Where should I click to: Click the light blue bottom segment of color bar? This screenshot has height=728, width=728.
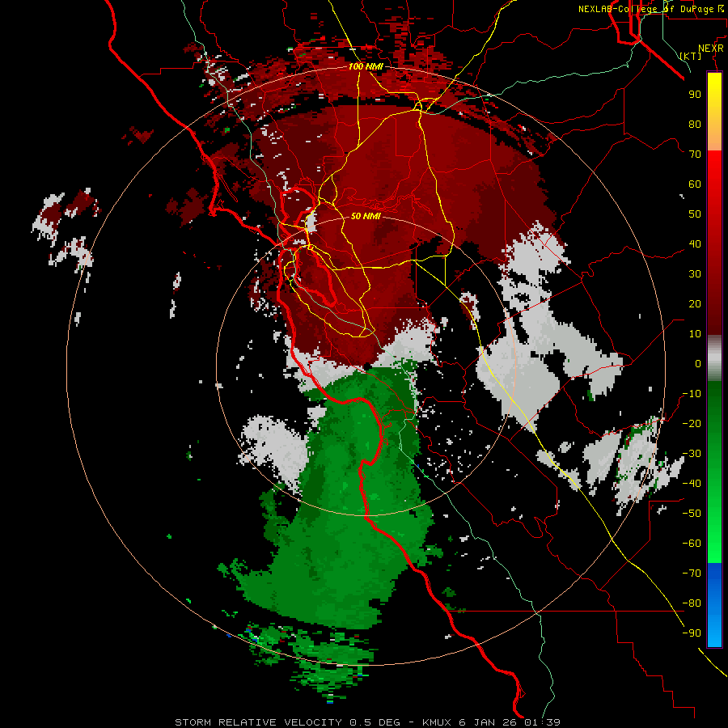(x=714, y=630)
